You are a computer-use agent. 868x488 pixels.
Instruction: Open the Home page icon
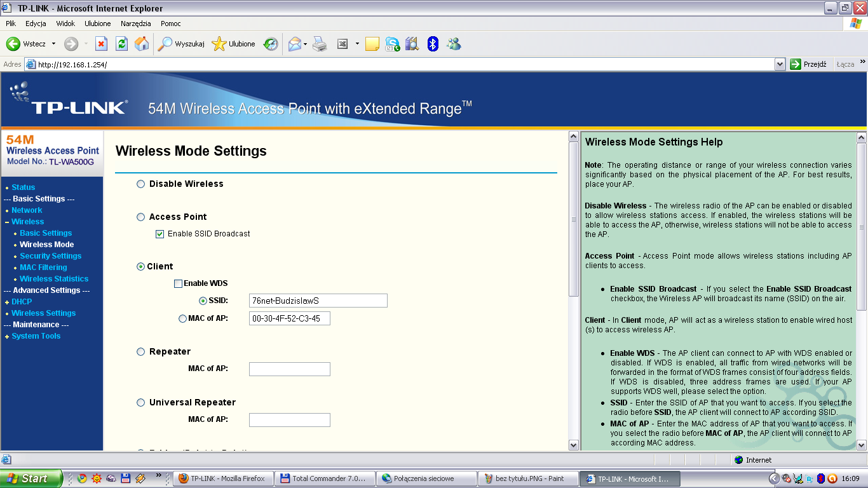[x=142, y=44]
